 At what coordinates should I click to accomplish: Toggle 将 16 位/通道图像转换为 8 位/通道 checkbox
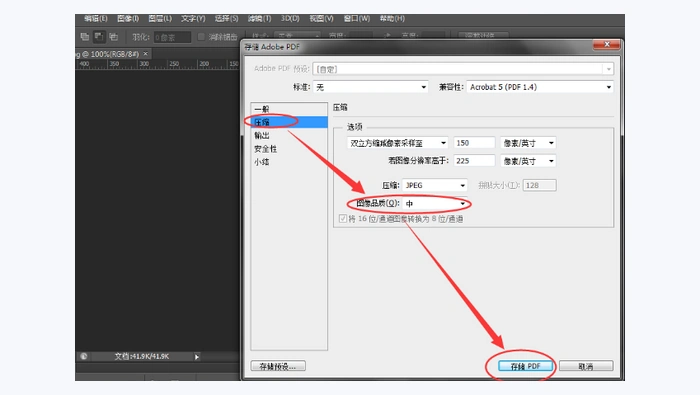click(343, 218)
